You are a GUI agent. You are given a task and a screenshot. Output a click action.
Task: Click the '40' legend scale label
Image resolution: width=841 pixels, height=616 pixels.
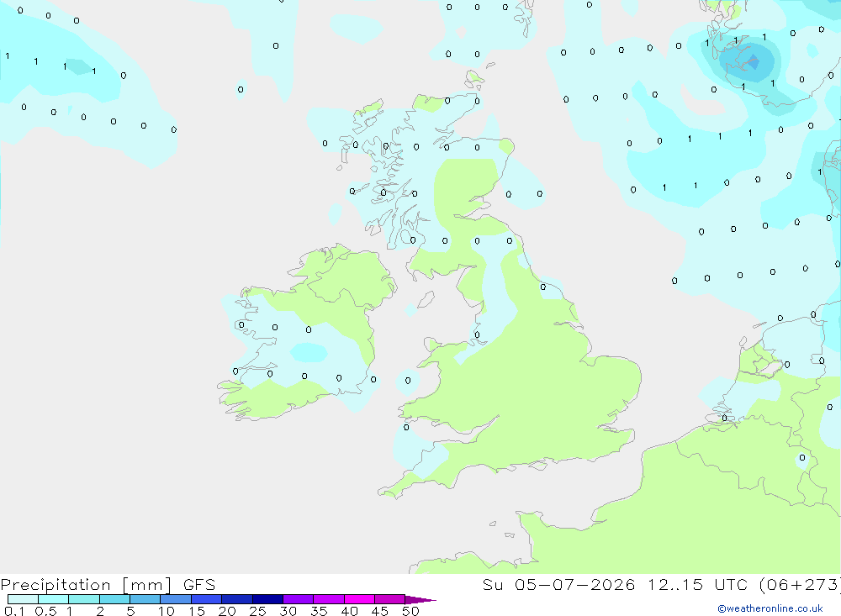click(x=349, y=611)
